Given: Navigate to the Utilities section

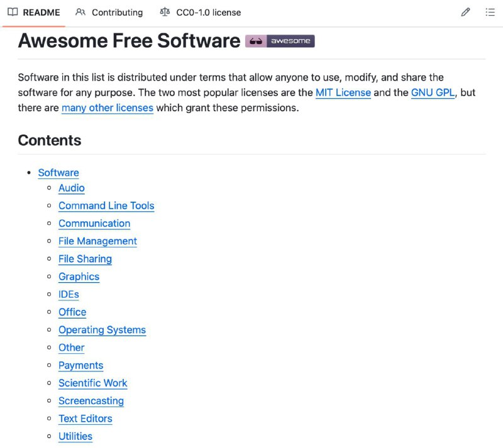Looking at the screenshot, I should [x=75, y=436].
